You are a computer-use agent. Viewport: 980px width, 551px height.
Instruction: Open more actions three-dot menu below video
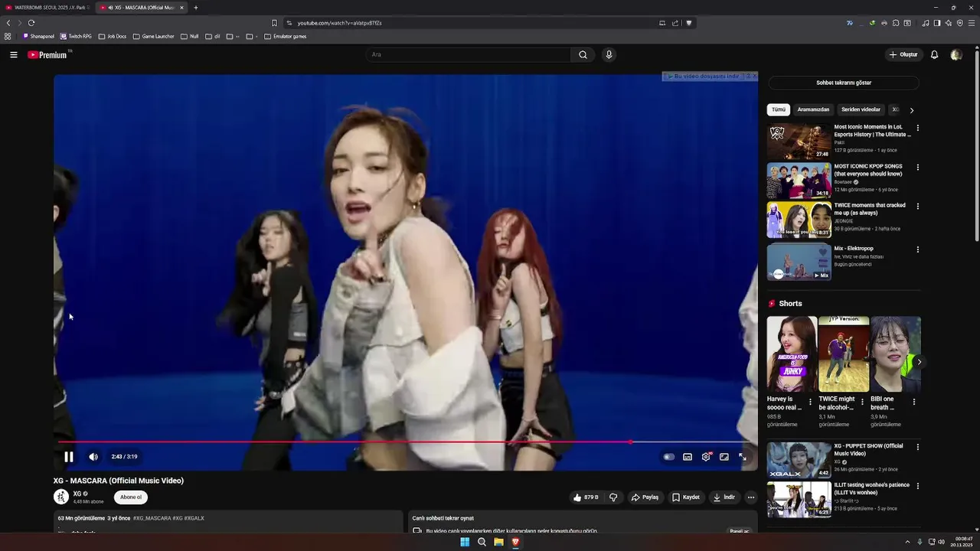click(x=751, y=497)
